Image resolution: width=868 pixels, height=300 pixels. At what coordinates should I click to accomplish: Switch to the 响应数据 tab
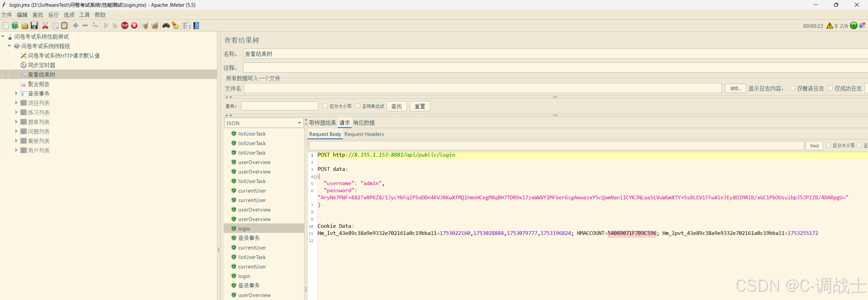point(364,123)
